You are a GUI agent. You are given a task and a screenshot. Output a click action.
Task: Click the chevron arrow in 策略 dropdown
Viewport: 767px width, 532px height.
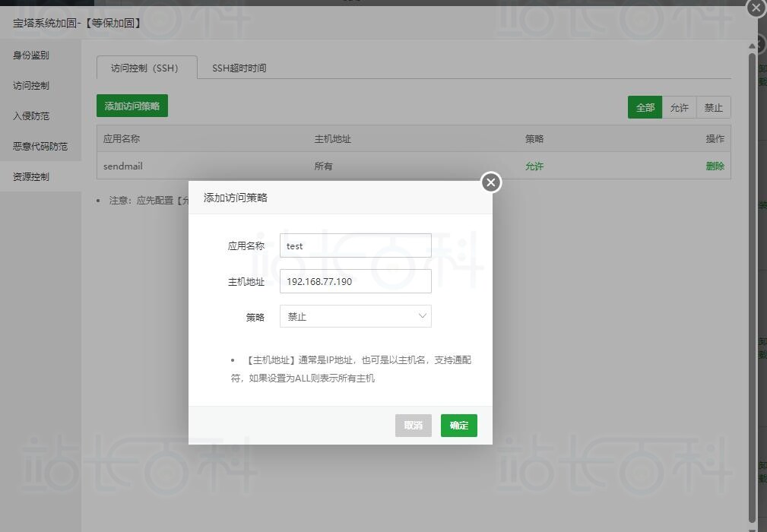coord(423,316)
